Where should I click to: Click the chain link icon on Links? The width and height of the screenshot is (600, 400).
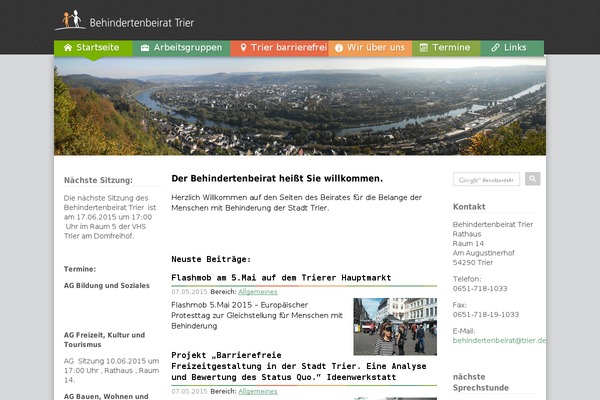pyautogui.click(x=496, y=48)
